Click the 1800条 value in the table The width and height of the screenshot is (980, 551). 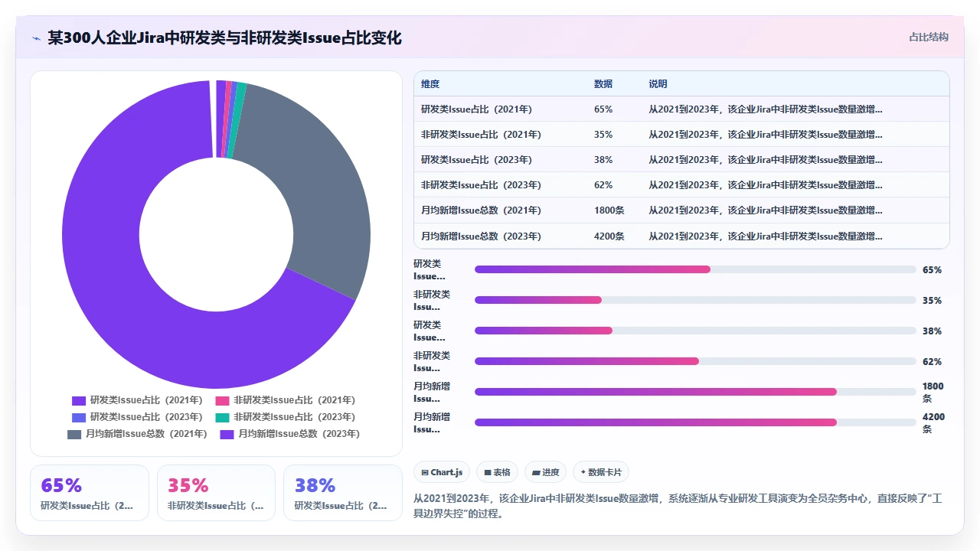(609, 210)
